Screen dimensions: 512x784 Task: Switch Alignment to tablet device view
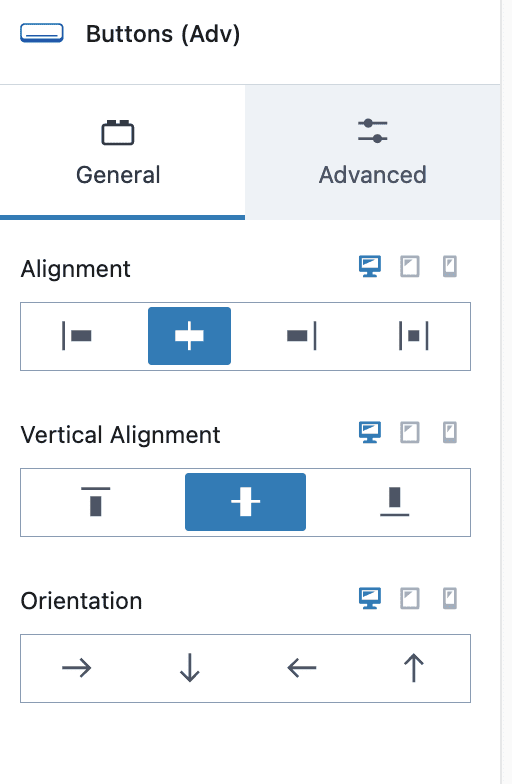pos(410,266)
